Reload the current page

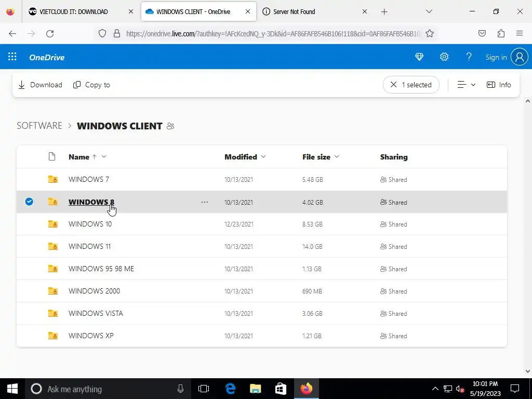tap(50, 34)
